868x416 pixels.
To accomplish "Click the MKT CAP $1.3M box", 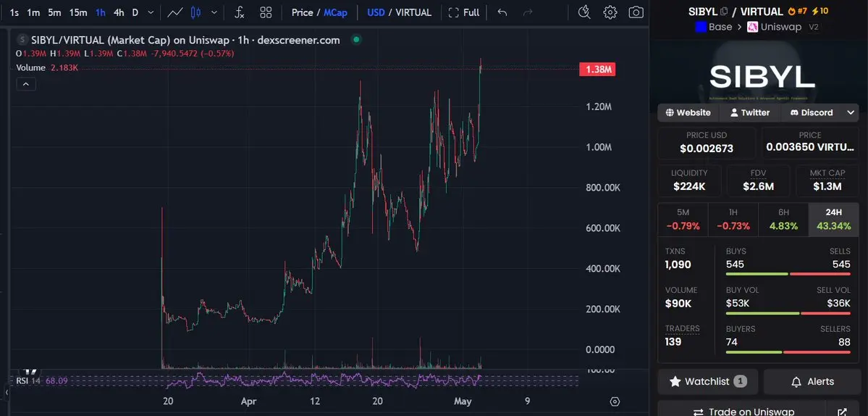I will pyautogui.click(x=827, y=180).
